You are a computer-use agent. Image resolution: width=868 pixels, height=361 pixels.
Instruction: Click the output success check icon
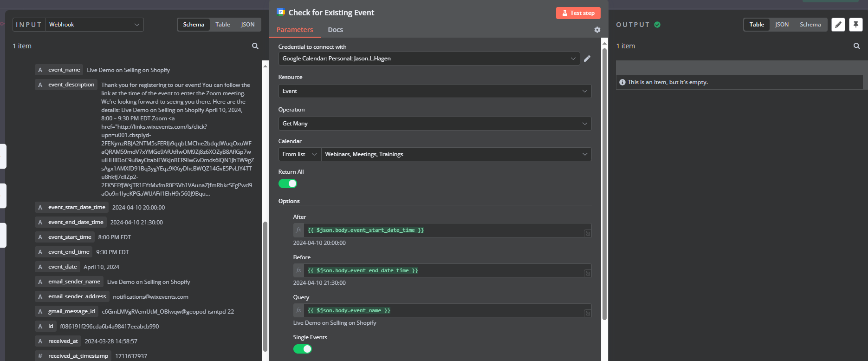(x=657, y=25)
